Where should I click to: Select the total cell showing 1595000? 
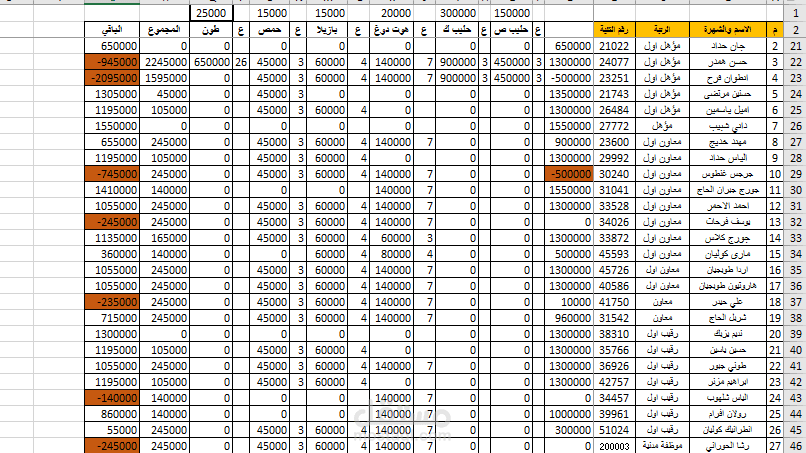pos(164,78)
